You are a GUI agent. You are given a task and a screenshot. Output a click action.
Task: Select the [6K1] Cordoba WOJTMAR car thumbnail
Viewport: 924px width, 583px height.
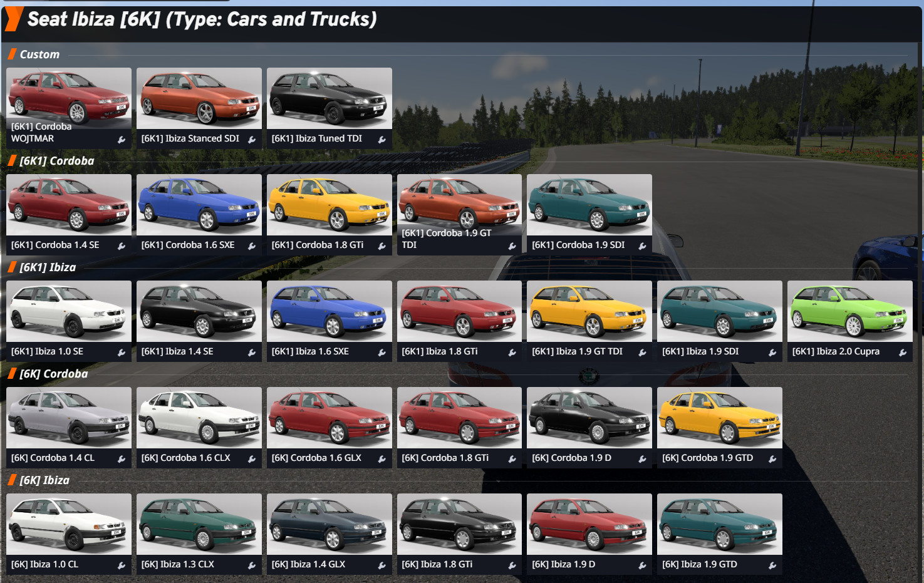69,98
